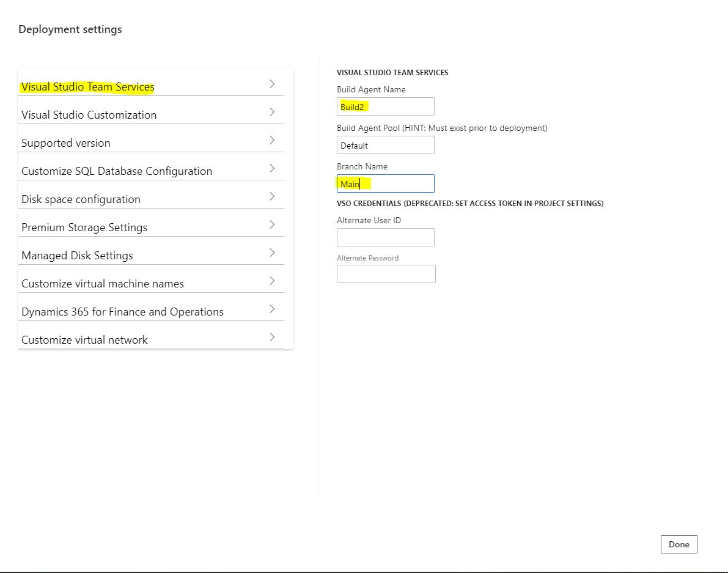Click arrow icon for Customize virtual network
The width and height of the screenshot is (728, 573).
[272, 338]
